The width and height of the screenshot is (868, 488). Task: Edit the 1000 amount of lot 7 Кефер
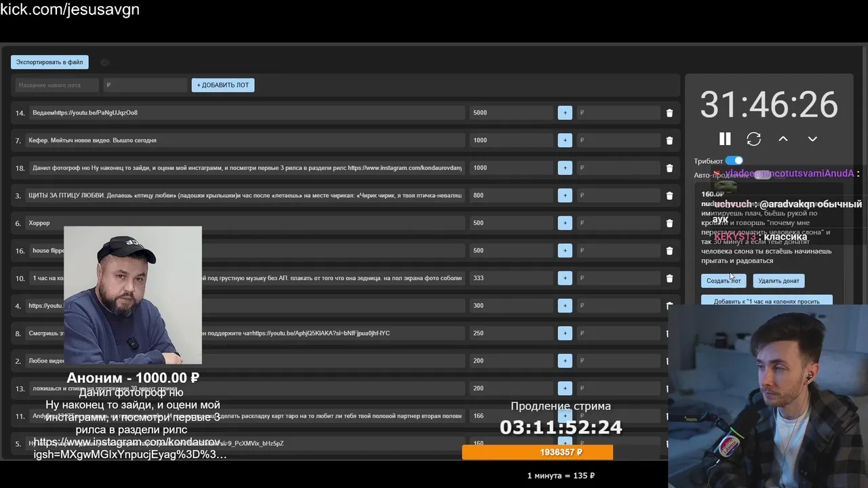click(511, 140)
